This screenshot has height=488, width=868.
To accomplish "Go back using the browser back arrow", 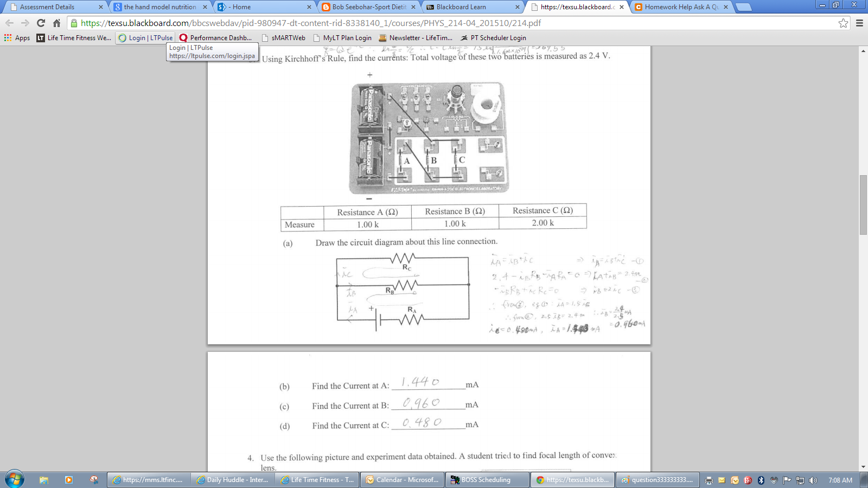I will pos(9,23).
